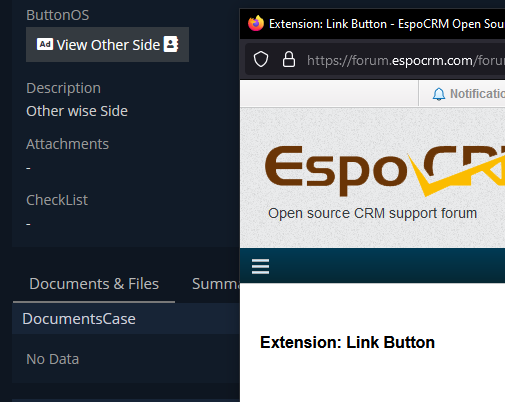
Task: Click the View Other Side button
Action: click(107, 45)
